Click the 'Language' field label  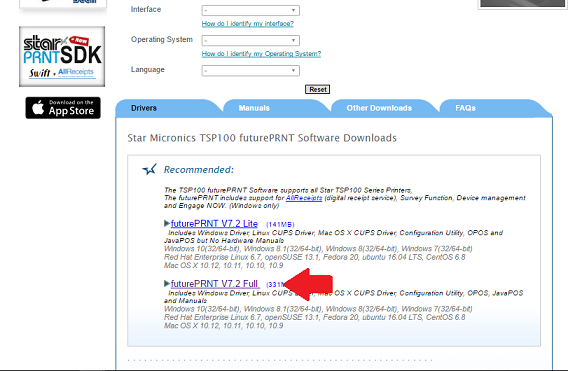coord(147,70)
